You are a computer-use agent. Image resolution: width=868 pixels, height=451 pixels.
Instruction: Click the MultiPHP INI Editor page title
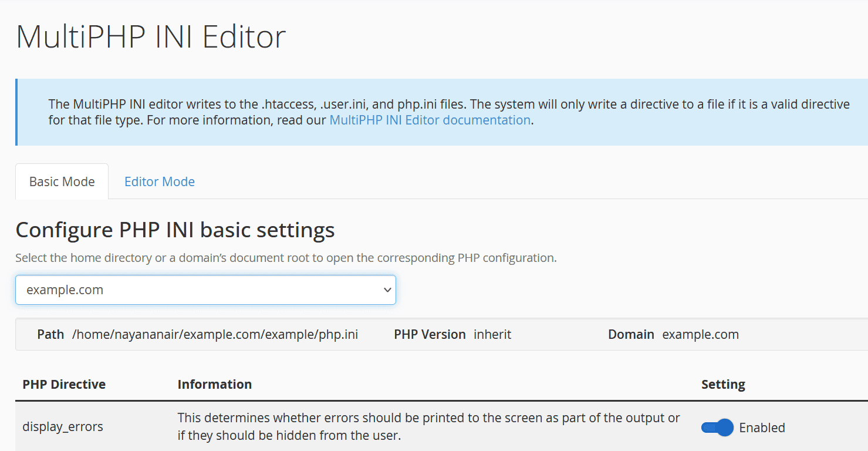151,36
